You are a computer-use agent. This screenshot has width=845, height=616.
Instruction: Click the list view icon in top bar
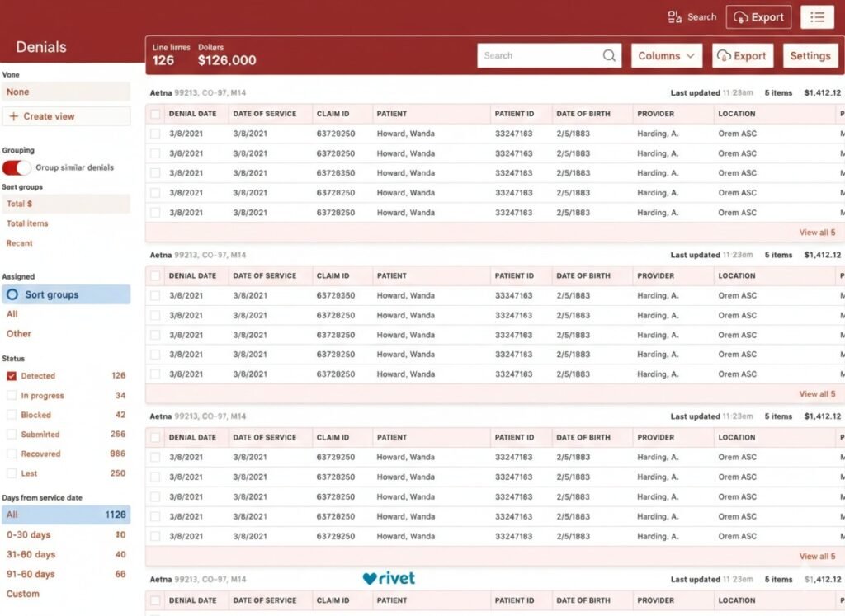point(817,17)
